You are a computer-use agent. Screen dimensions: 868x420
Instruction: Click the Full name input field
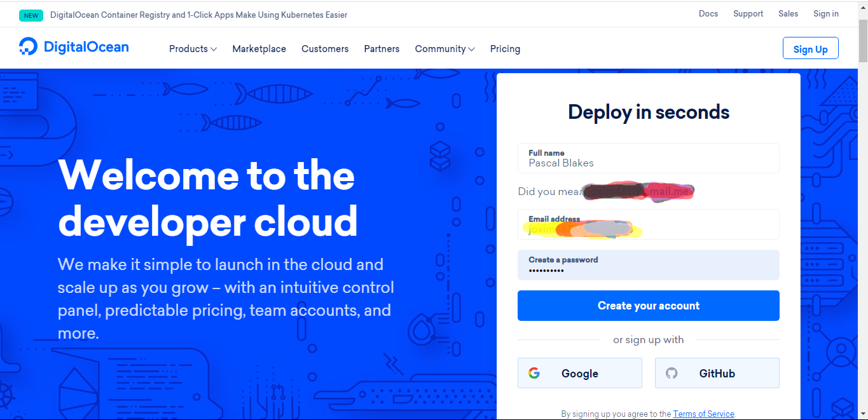[x=648, y=158]
